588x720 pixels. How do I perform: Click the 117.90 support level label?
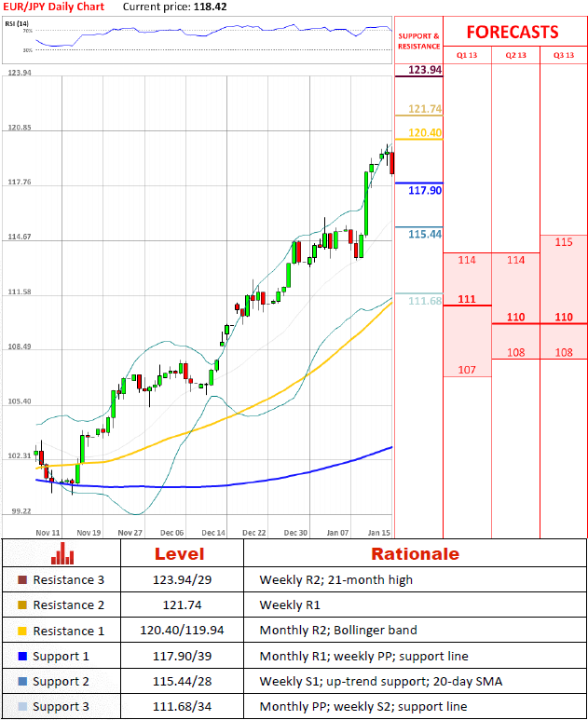pyautogui.click(x=425, y=190)
